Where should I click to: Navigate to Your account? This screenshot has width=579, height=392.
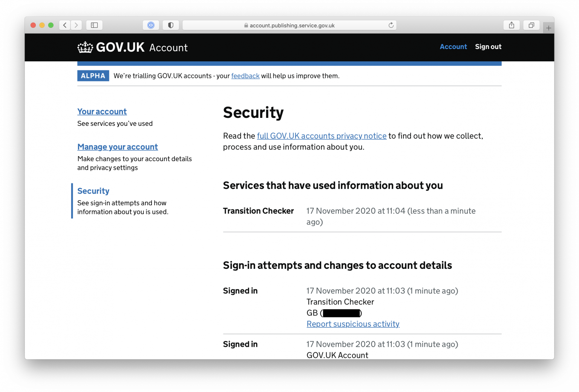click(102, 111)
